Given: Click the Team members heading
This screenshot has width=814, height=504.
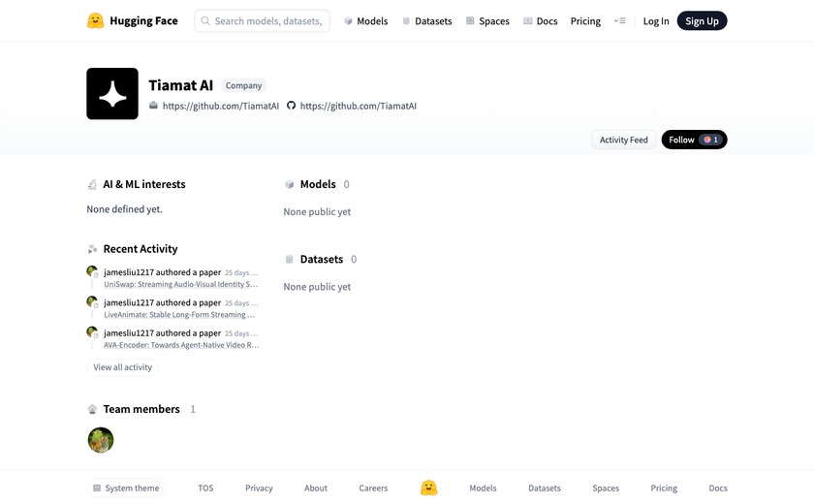Looking at the screenshot, I should click(x=141, y=409).
